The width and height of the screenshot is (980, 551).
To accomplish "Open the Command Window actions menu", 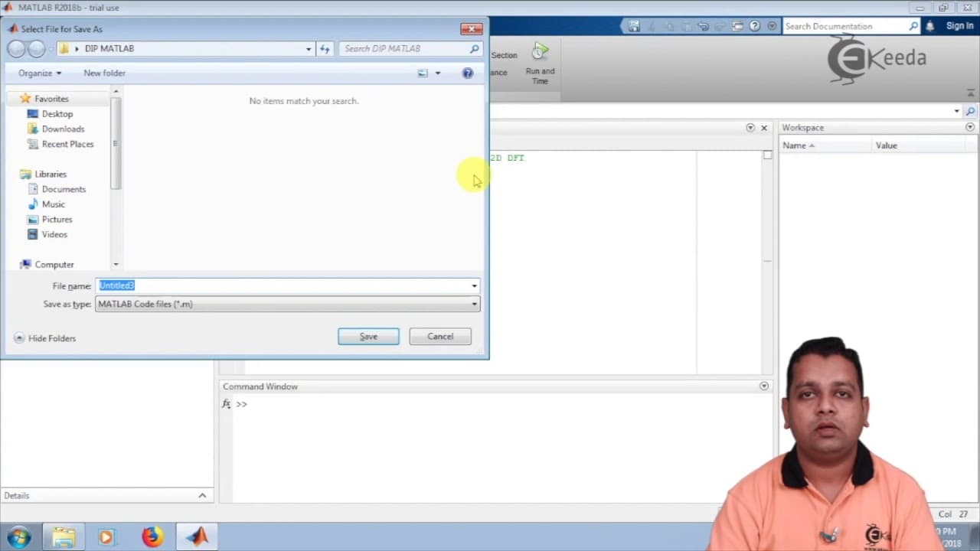I will [x=763, y=386].
